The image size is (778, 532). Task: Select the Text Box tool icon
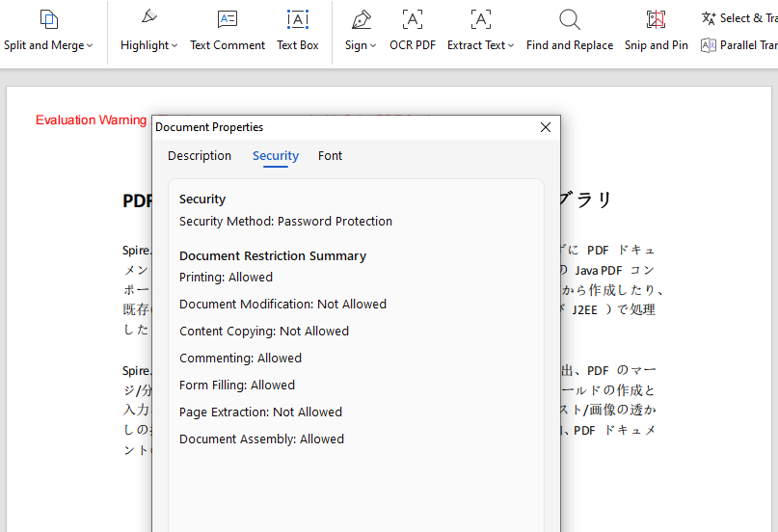tap(298, 19)
